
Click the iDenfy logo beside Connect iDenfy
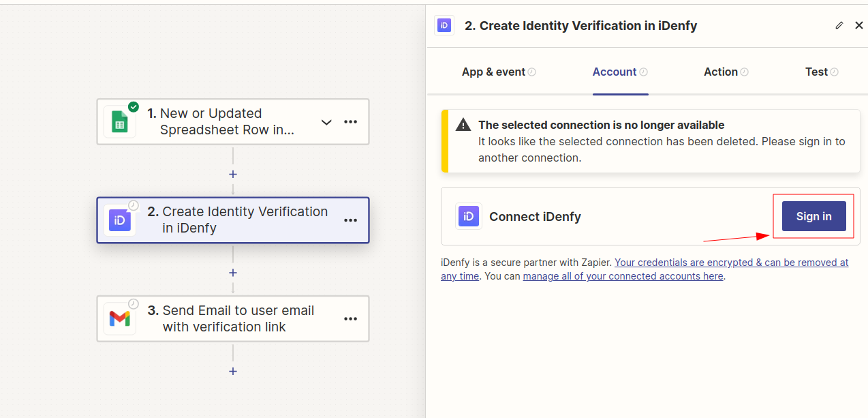(468, 216)
